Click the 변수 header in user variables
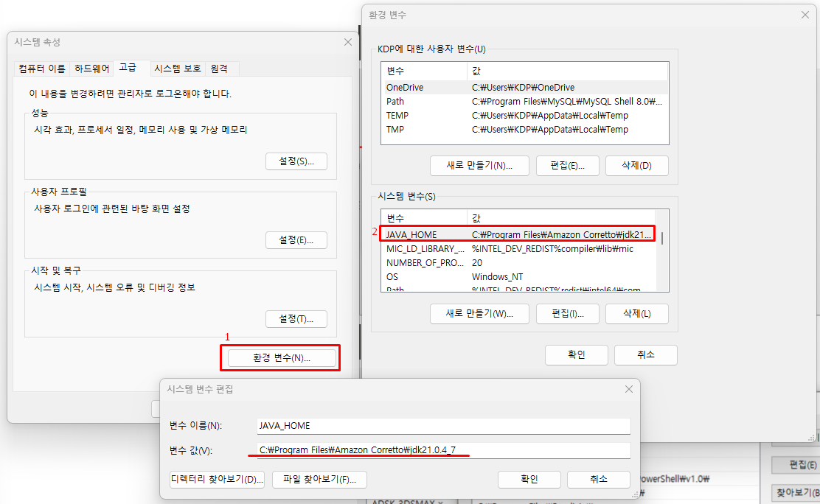Screen dimensions: 820x504 pyautogui.click(x=424, y=71)
